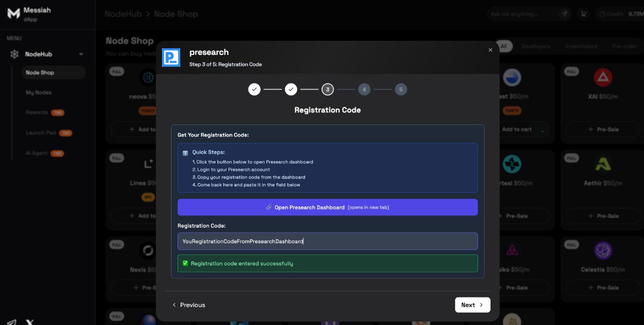The width and height of the screenshot is (644, 325).
Task: Click Pre-Sale button on Aethir card
Action: coord(603,216)
